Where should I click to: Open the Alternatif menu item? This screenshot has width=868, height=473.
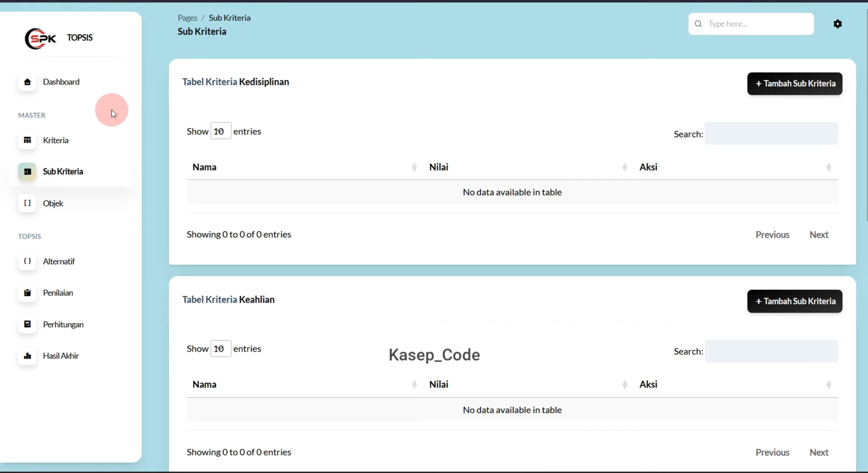59,261
